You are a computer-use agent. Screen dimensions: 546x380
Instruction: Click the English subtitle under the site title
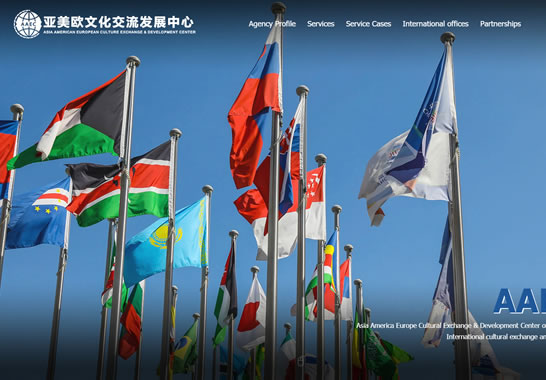coord(119,32)
